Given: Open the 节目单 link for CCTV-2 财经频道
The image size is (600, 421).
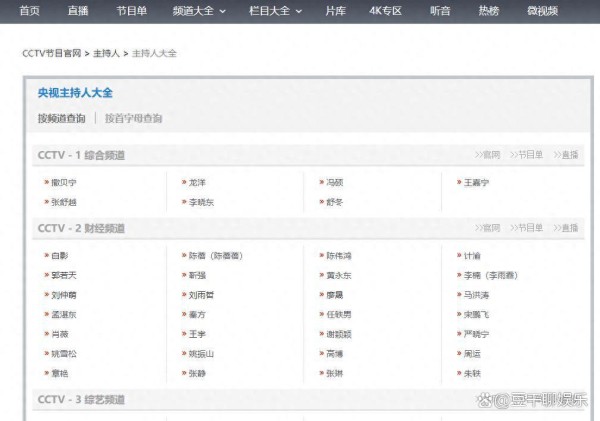Looking at the screenshot, I should coord(527,228).
